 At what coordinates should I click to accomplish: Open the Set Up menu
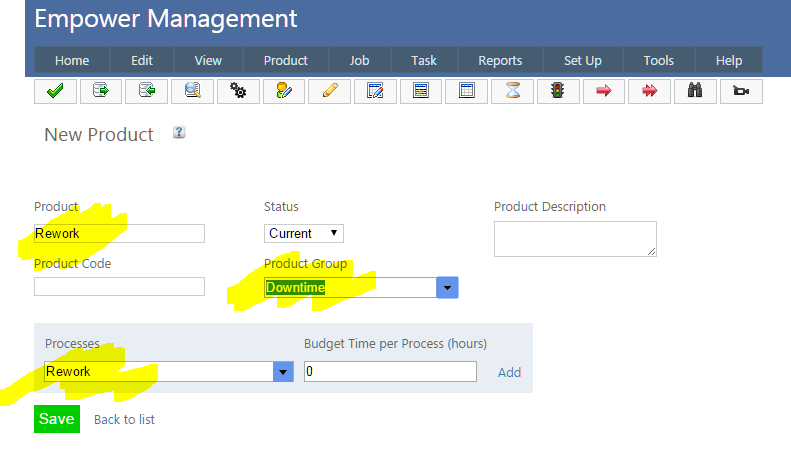(582, 60)
